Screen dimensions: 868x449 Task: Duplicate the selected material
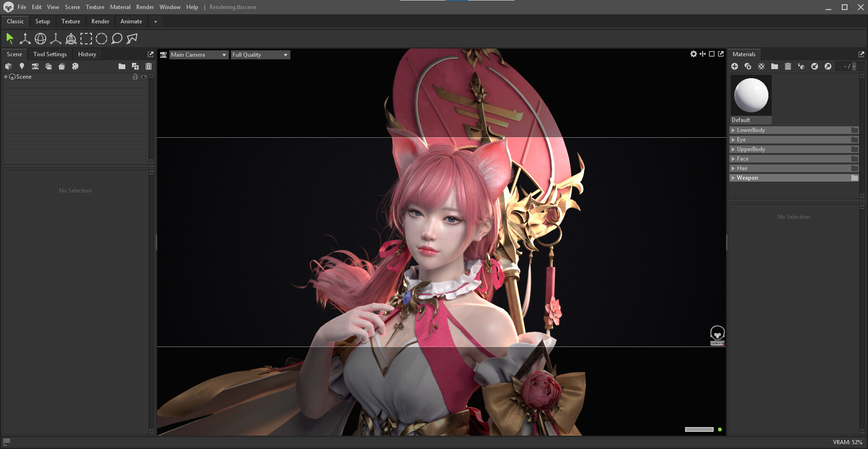(748, 66)
